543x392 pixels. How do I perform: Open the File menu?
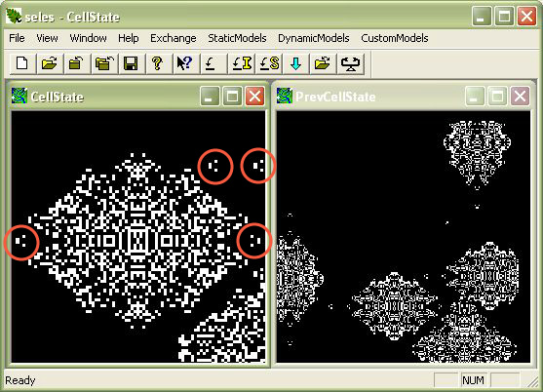click(17, 38)
